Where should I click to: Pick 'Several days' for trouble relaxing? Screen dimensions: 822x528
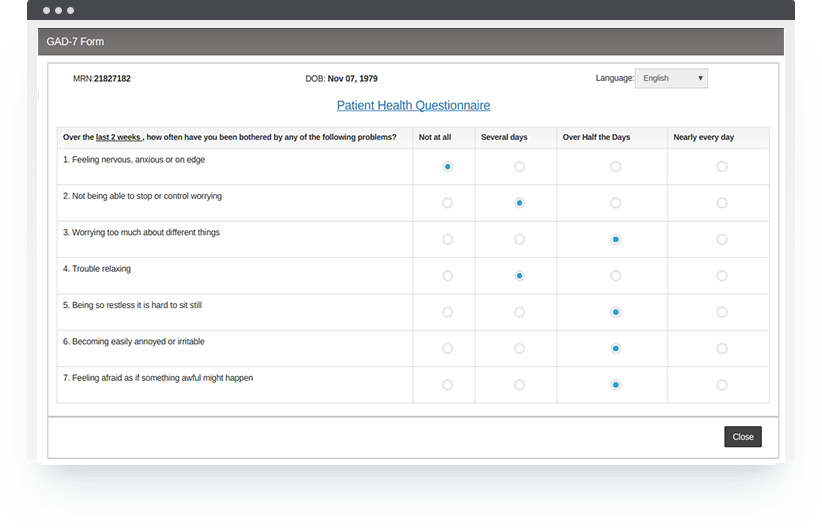pyautogui.click(x=519, y=276)
